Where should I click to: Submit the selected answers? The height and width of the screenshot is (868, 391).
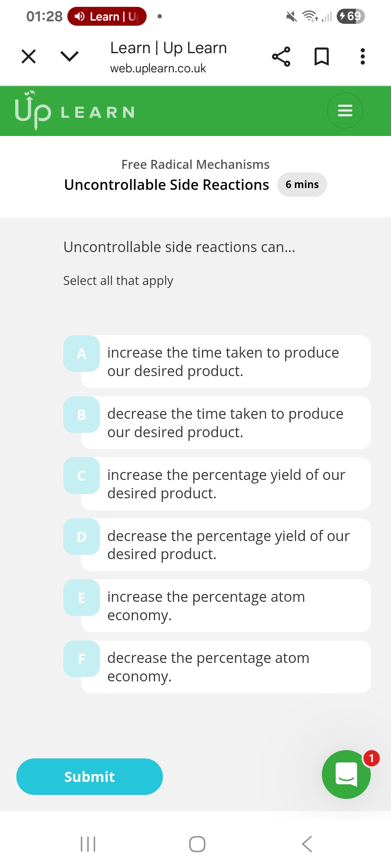pyautogui.click(x=89, y=776)
